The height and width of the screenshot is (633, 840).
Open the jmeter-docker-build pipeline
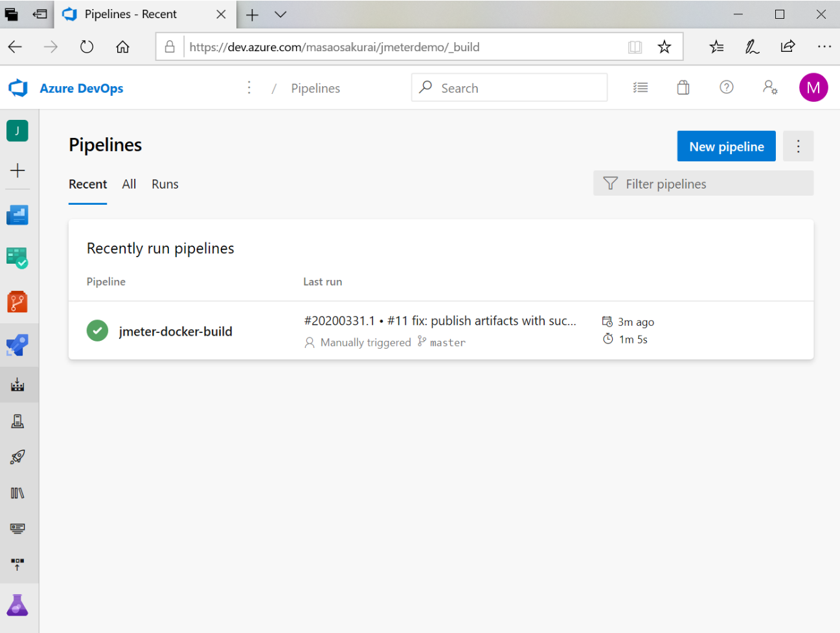(176, 331)
